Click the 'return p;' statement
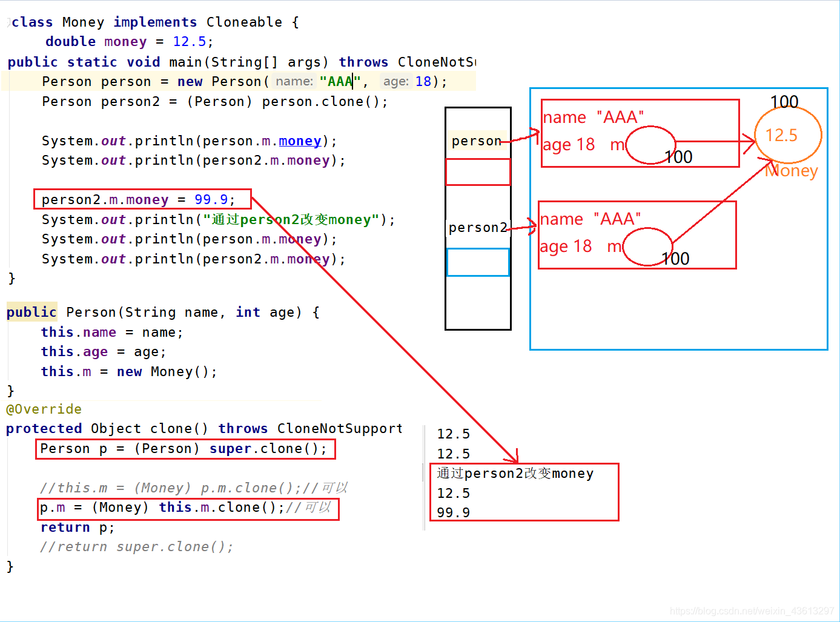 (78, 528)
